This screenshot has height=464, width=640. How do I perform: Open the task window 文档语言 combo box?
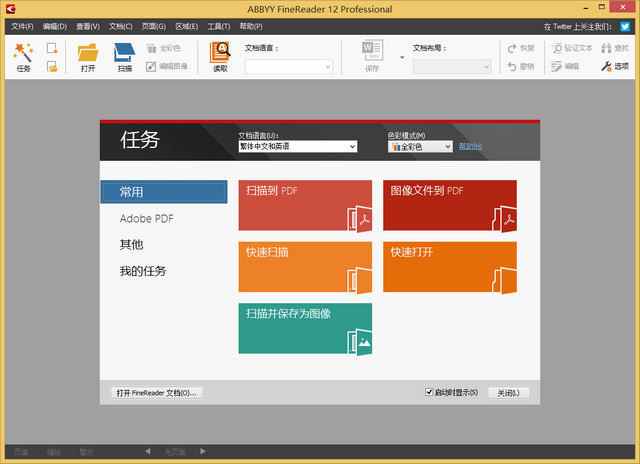pyautogui.click(x=298, y=147)
